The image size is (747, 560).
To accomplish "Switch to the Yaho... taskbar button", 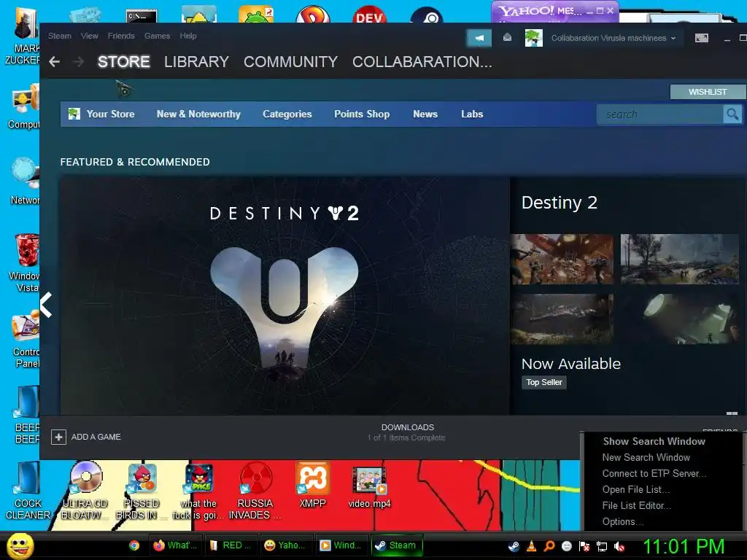I will click(285, 545).
